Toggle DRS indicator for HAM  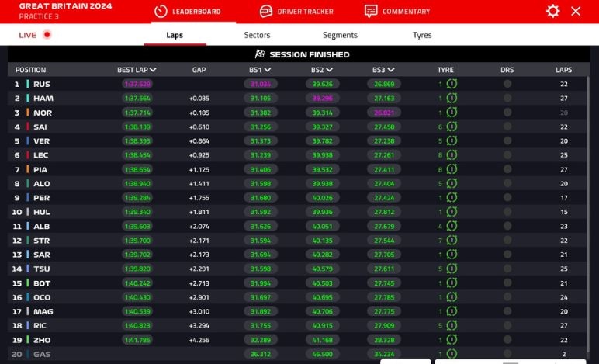507,99
